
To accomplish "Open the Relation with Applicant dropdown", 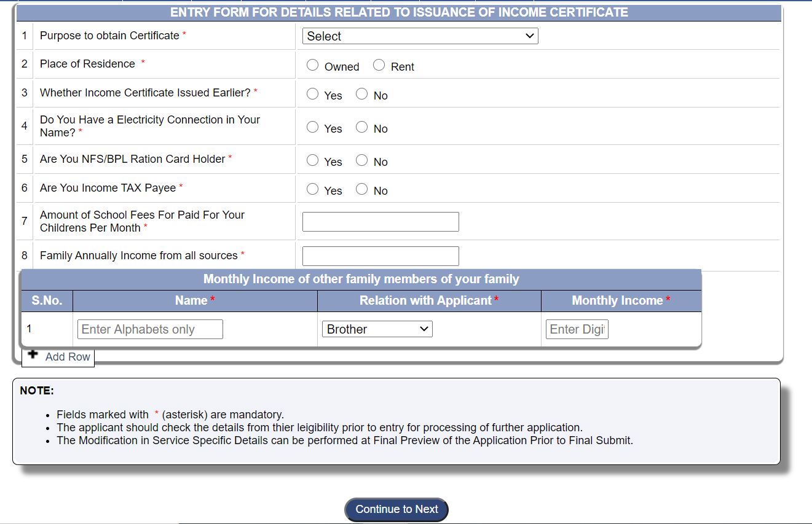I will click(x=376, y=329).
